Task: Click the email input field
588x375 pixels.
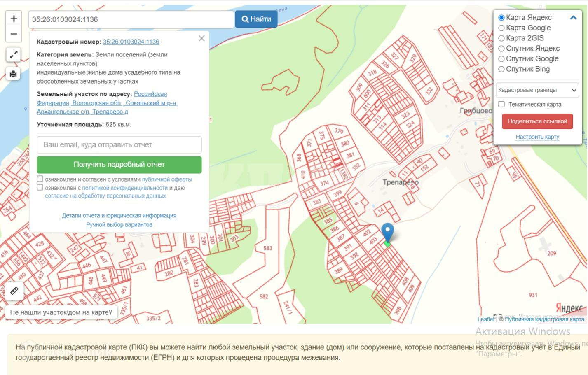Action: tap(119, 145)
